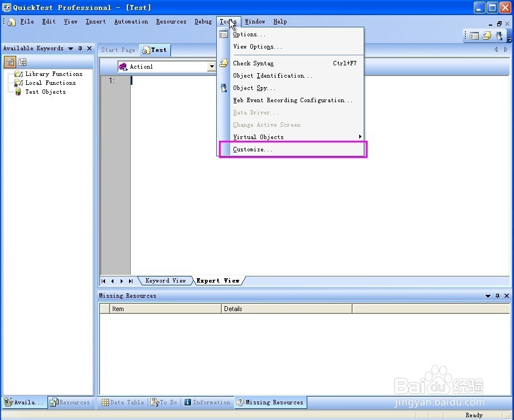
Task: Open the To Do tab
Action: click(x=164, y=402)
